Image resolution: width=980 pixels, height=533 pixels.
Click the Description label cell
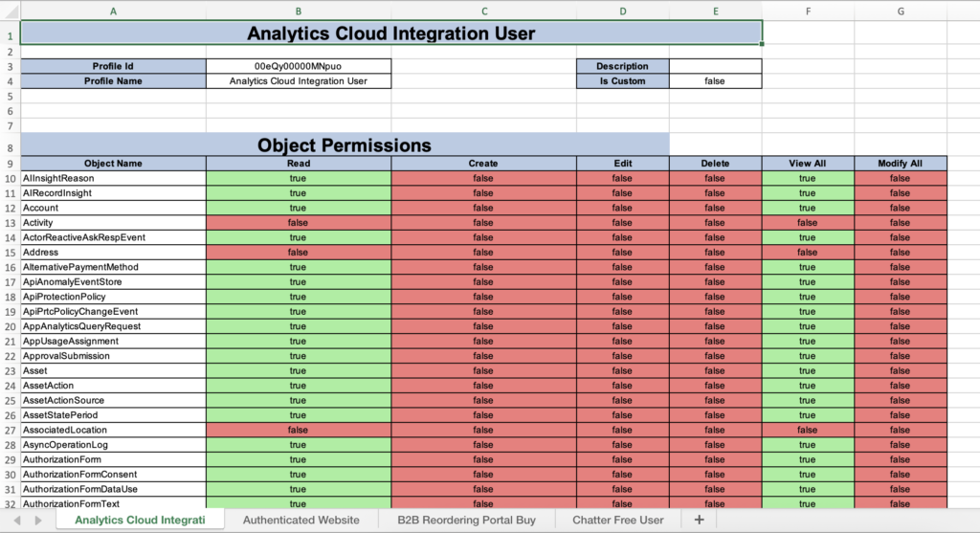pyautogui.click(x=622, y=66)
